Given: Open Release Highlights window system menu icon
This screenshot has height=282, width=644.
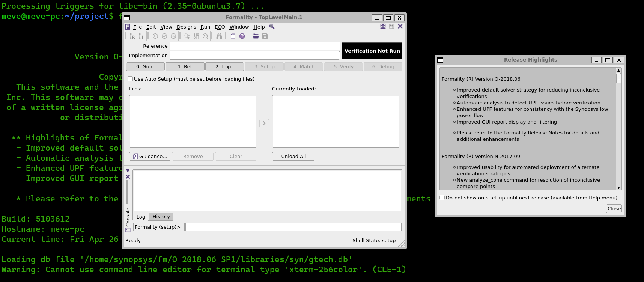Looking at the screenshot, I should point(440,60).
